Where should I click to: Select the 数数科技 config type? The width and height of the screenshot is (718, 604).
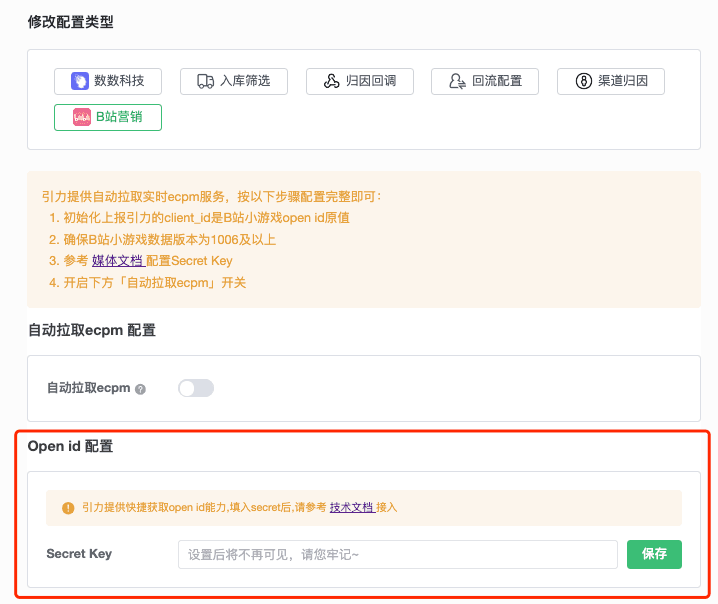108,82
